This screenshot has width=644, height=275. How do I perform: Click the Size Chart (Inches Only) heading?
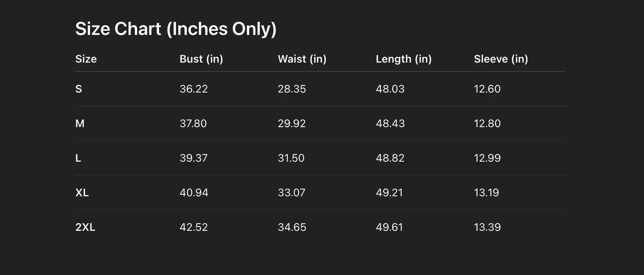click(x=176, y=29)
